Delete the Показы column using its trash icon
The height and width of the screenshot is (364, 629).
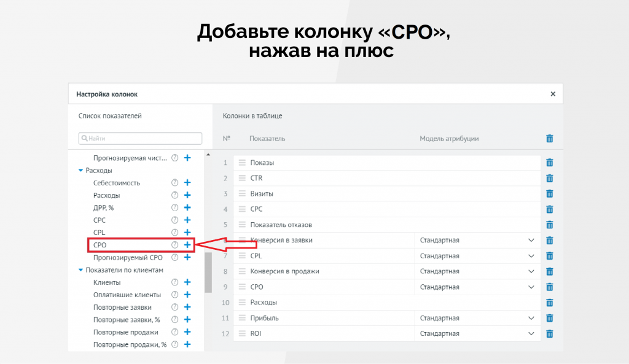click(x=550, y=163)
